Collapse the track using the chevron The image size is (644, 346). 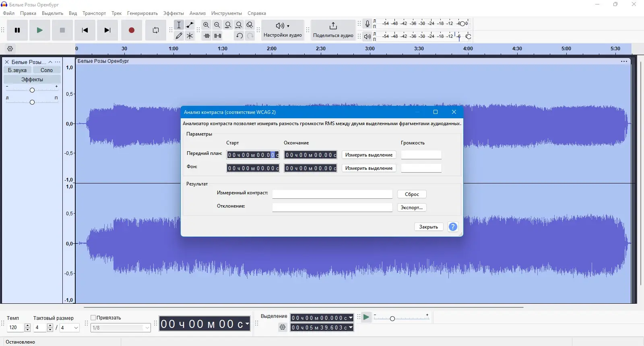pyautogui.click(x=50, y=62)
